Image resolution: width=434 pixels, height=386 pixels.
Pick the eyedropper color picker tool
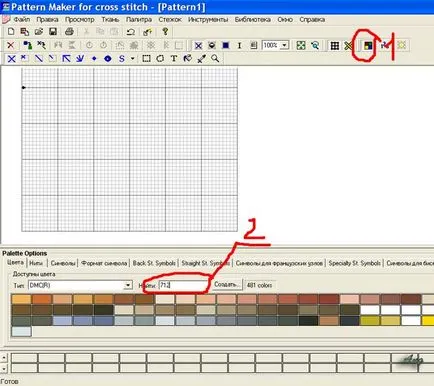coord(201,59)
